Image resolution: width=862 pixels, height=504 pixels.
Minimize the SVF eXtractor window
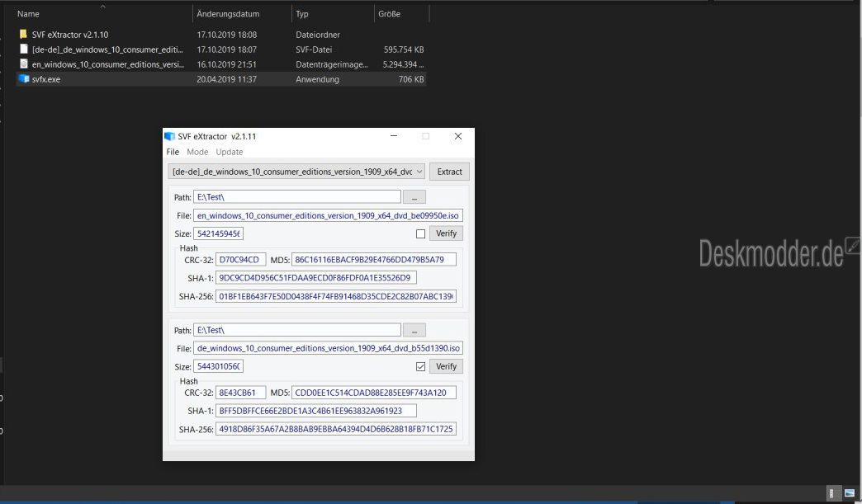(394, 136)
